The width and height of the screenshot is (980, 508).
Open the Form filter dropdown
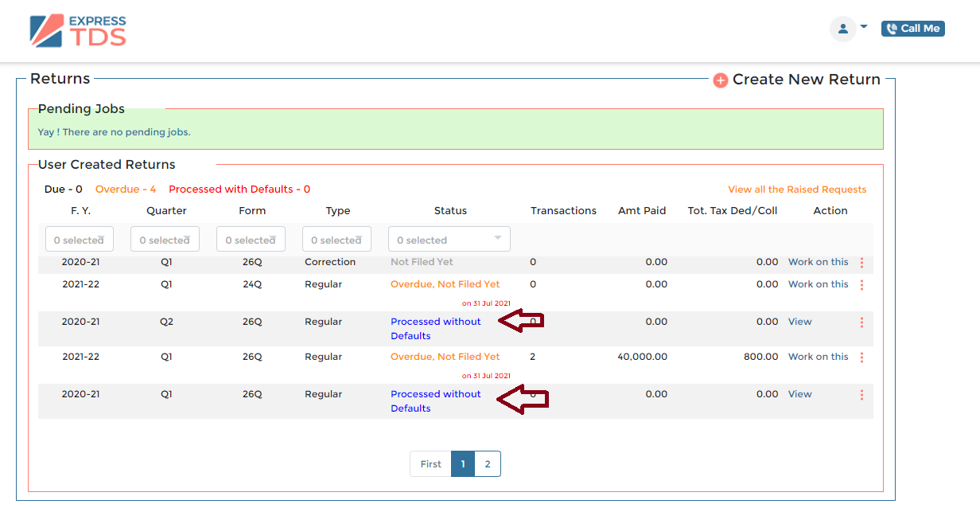click(251, 239)
